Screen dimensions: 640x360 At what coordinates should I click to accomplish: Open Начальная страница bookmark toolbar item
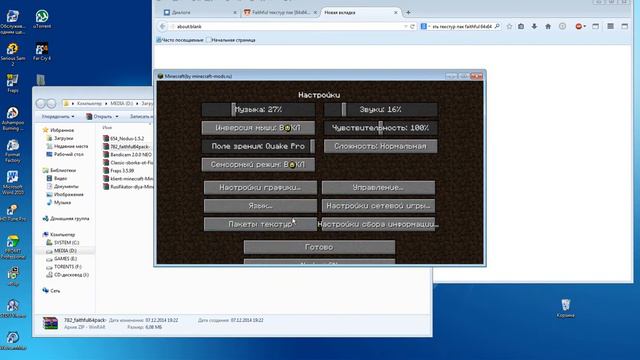(x=231, y=40)
